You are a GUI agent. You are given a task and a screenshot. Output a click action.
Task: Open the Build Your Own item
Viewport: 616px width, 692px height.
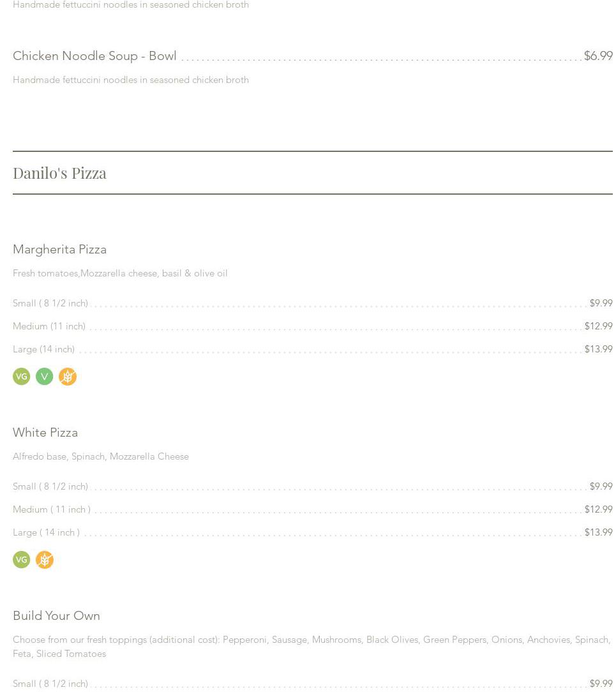pyautogui.click(x=56, y=616)
